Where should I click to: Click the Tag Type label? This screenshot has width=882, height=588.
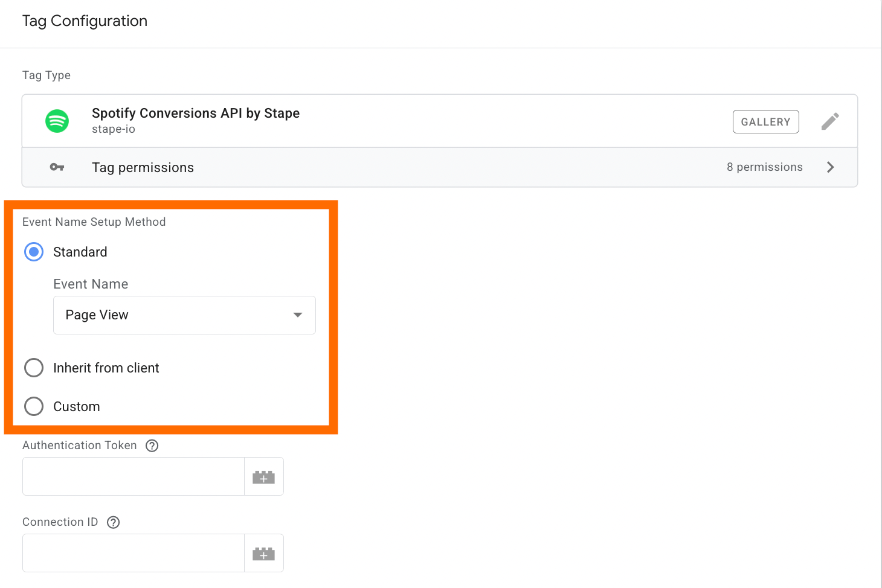47,75
